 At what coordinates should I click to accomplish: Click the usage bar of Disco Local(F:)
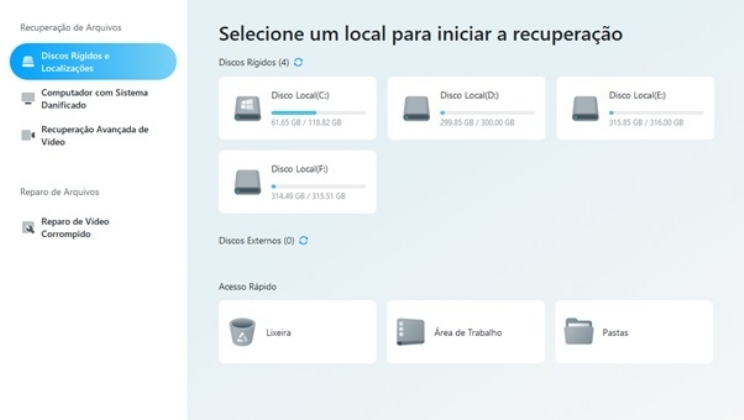tap(318, 187)
